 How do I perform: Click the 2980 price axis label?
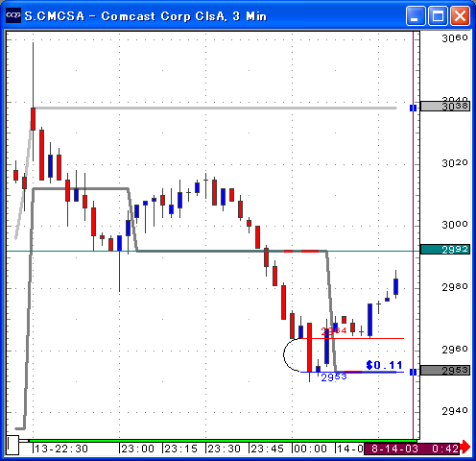click(x=455, y=287)
